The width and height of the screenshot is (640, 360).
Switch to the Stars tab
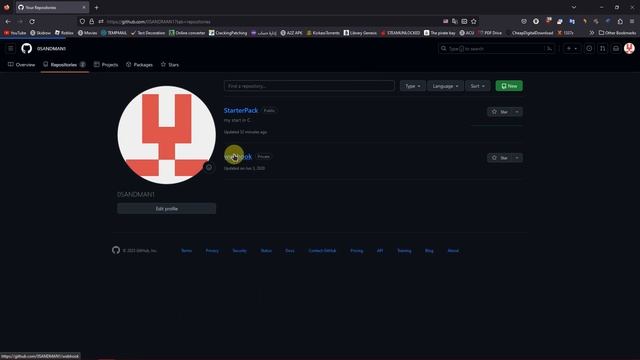click(170, 64)
